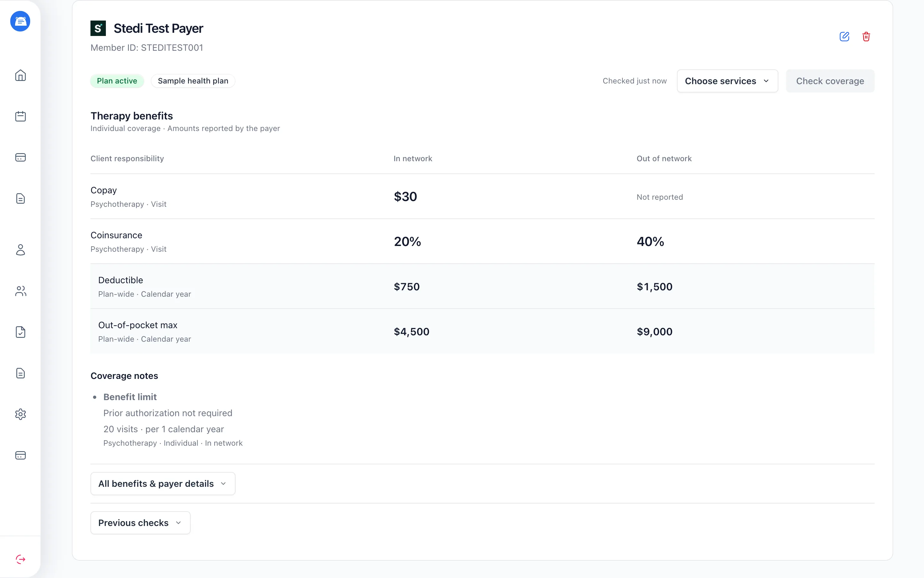Image resolution: width=924 pixels, height=578 pixels.
Task: Click Not reported in the Copay row
Action: [x=659, y=197]
